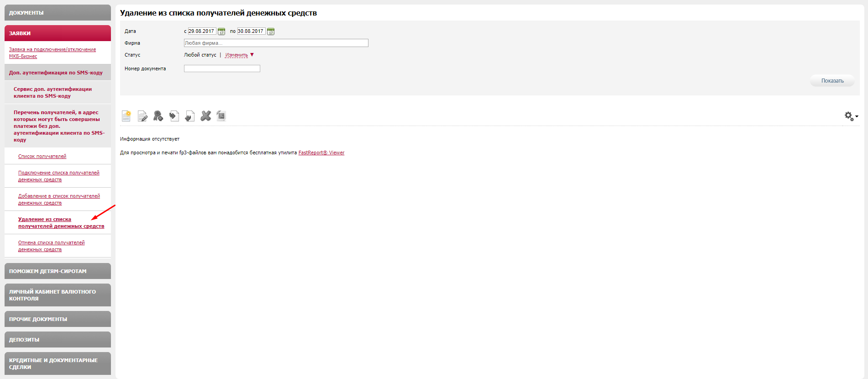Open the Изменить status dropdown
This screenshot has width=868, height=379.
click(x=239, y=55)
